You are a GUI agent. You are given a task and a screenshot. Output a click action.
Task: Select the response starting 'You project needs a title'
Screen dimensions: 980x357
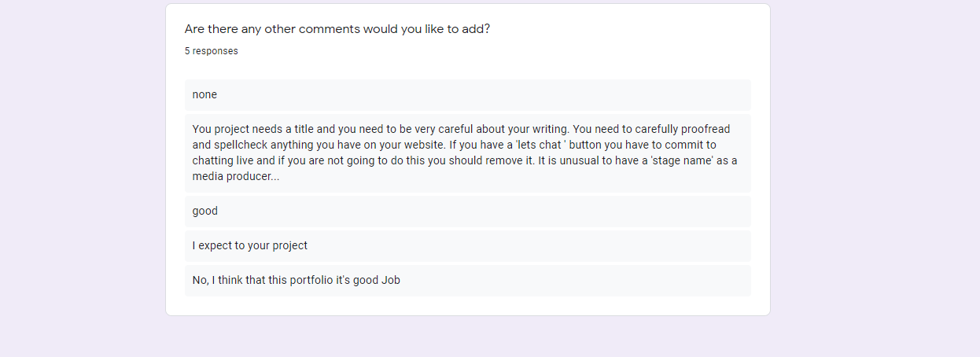pos(468,153)
